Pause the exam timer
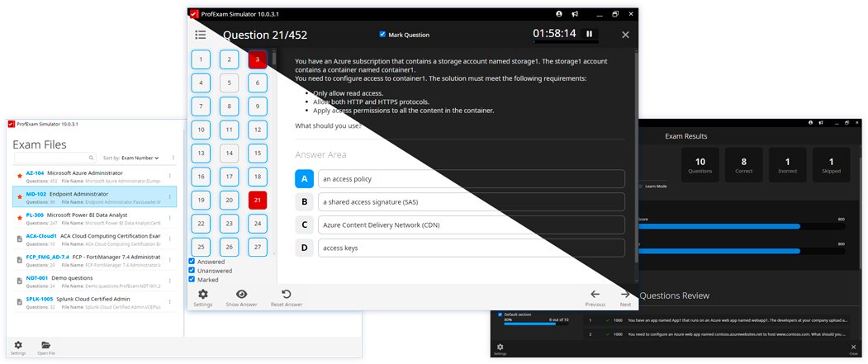 pos(589,34)
